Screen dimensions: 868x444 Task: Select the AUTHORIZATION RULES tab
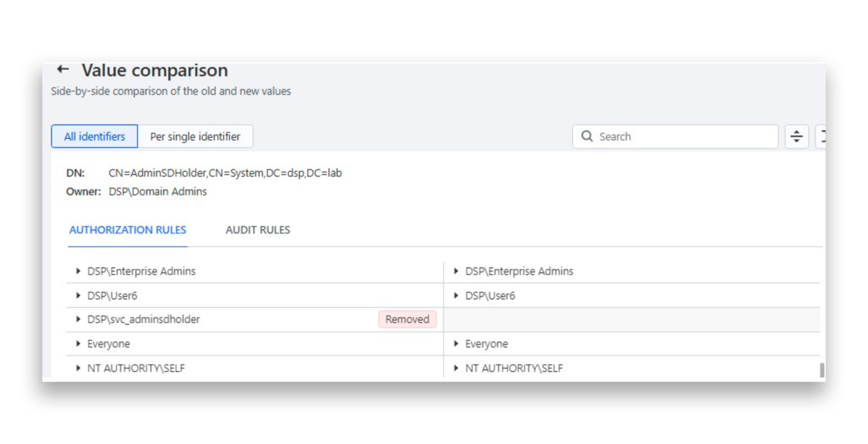[x=127, y=230]
